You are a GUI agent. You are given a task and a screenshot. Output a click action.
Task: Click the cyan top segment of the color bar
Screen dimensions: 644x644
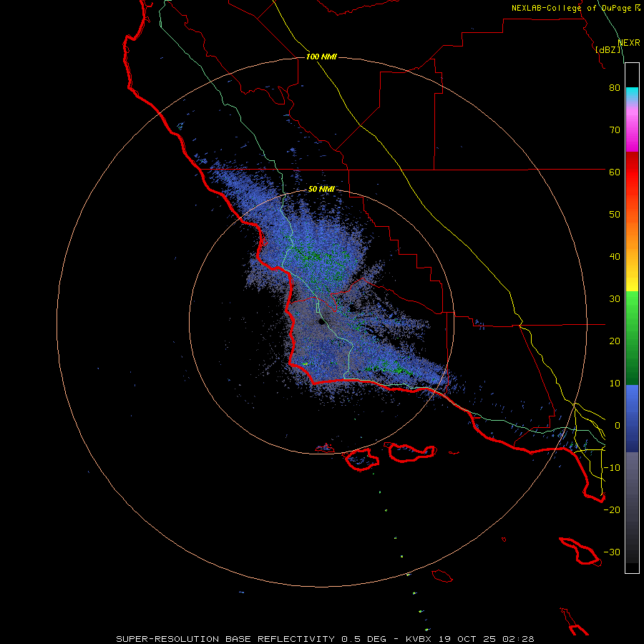pos(632,94)
